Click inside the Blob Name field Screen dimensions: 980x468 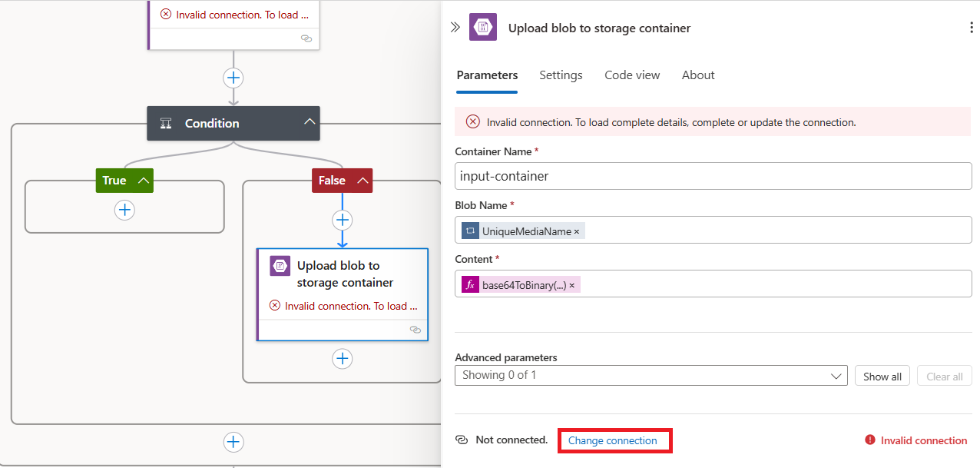[713, 230]
